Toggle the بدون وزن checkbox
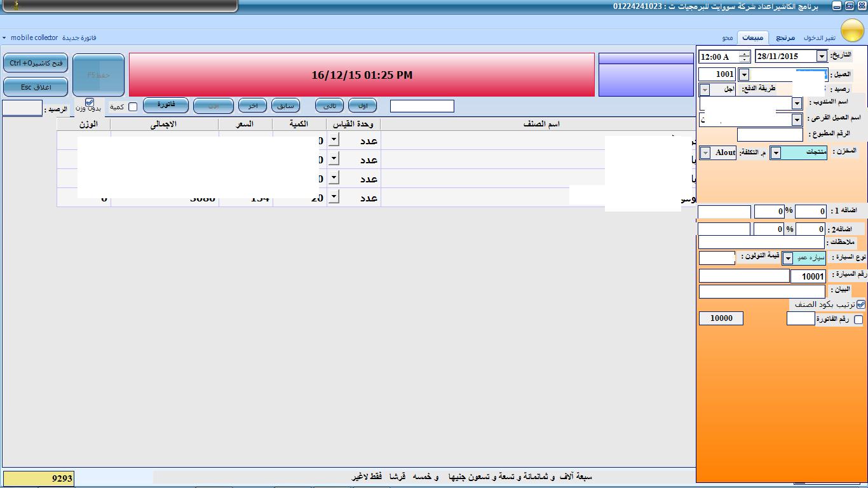Screen dimensions: 868x488 point(90,102)
